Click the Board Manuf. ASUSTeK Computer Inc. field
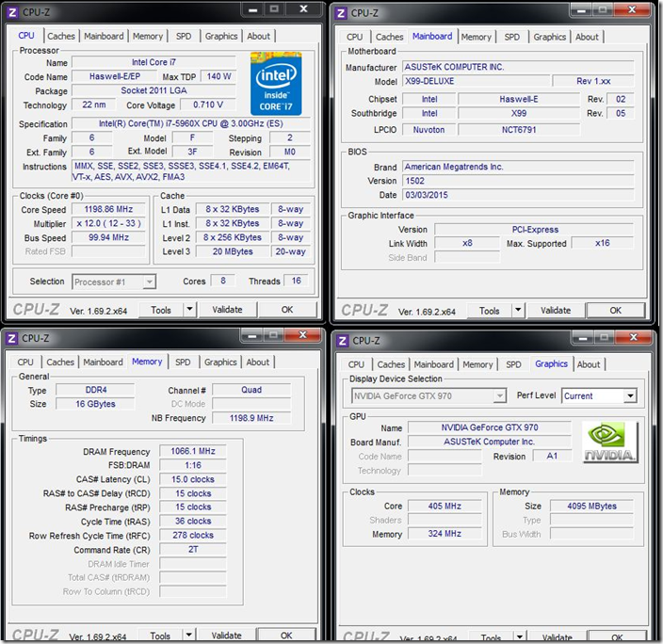The width and height of the screenshot is (663, 644). [x=489, y=442]
